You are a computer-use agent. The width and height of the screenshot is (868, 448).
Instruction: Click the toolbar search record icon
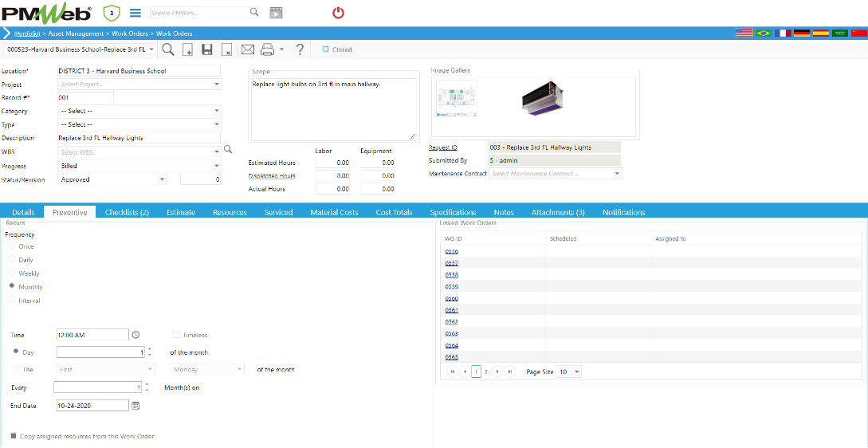coord(168,49)
